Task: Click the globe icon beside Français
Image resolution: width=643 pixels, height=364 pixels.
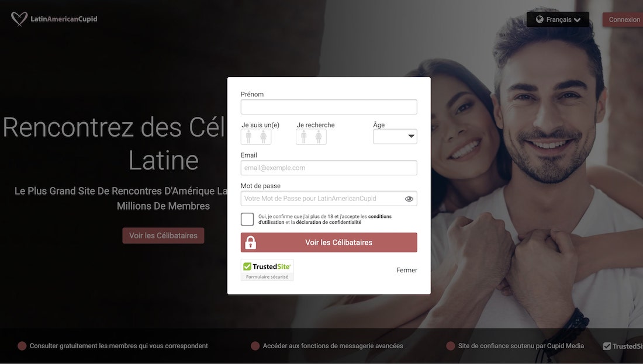Action: tap(540, 19)
